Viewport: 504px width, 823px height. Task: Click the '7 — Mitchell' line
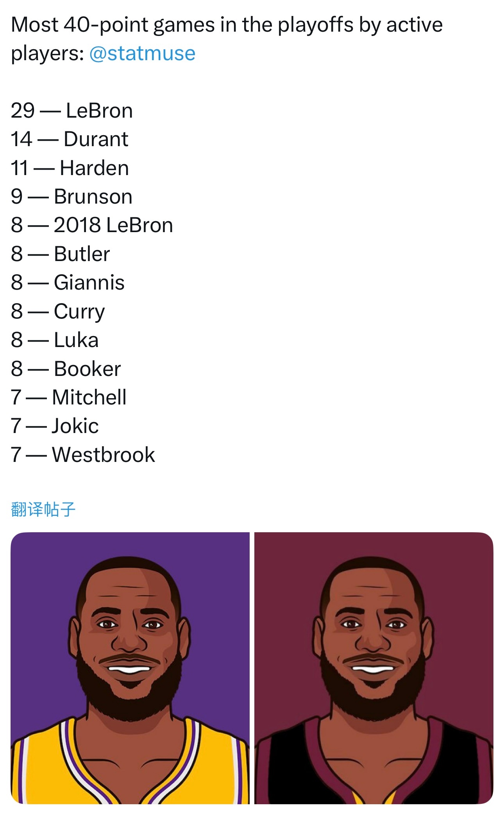pyautogui.click(x=69, y=397)
